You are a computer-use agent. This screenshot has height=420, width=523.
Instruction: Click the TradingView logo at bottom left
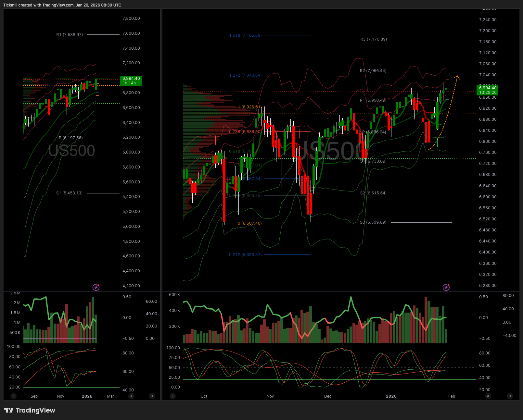point(30,410)
